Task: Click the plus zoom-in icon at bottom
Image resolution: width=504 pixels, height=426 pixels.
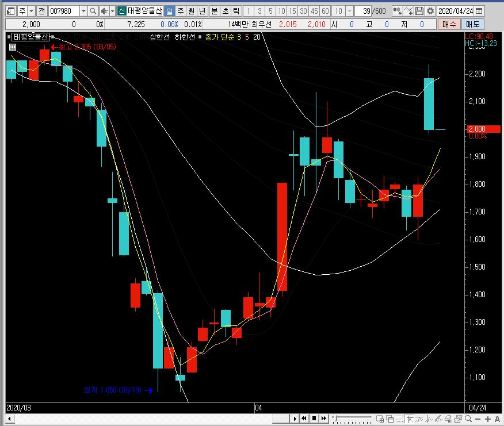Action: point(488,419)
